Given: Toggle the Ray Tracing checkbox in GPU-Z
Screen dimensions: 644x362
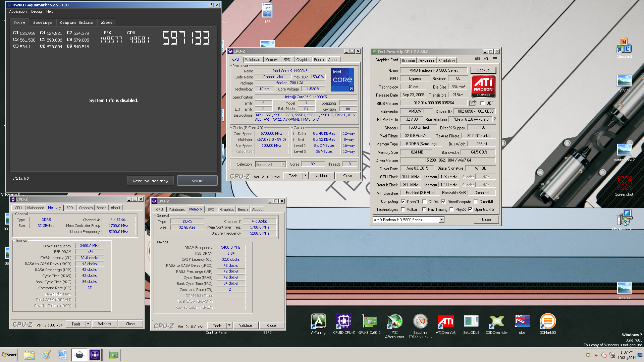Looking at the screenshot, I should [x=424, y=209].
